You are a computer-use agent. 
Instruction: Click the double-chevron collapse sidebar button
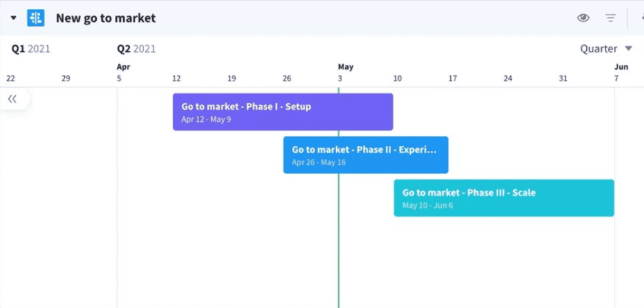pyautogui.click(x=13, y=99)
